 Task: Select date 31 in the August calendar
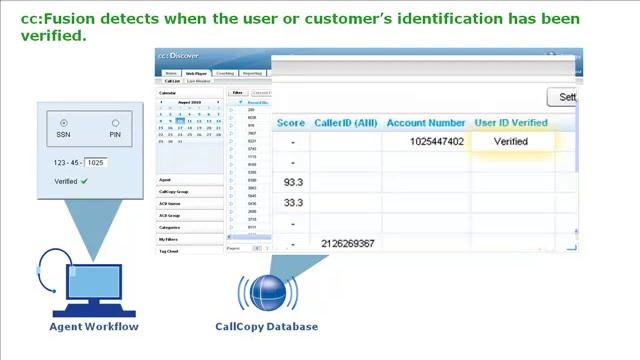[180, 141]
